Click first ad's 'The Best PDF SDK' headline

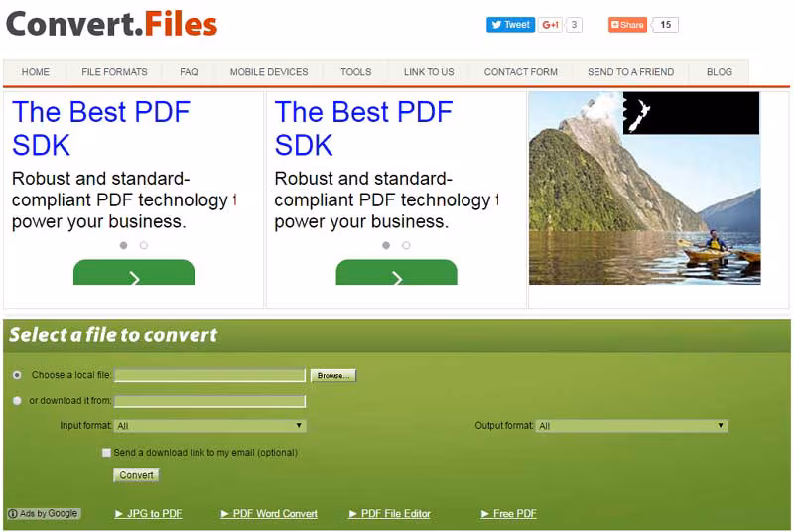coord(101,128)
